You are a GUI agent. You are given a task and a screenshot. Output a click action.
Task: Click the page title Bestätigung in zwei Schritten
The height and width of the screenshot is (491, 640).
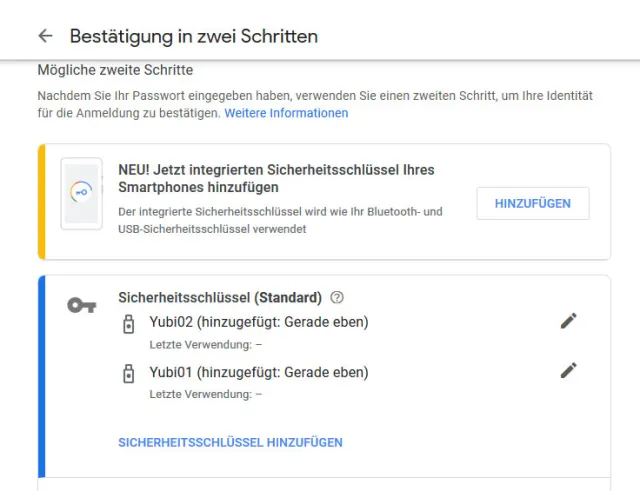[194, 36]
